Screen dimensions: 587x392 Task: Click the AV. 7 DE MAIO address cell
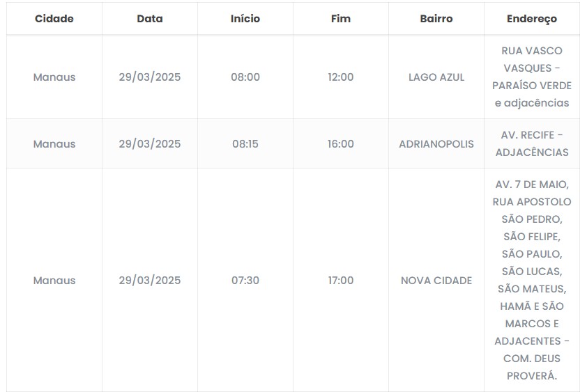pos(532,281)
